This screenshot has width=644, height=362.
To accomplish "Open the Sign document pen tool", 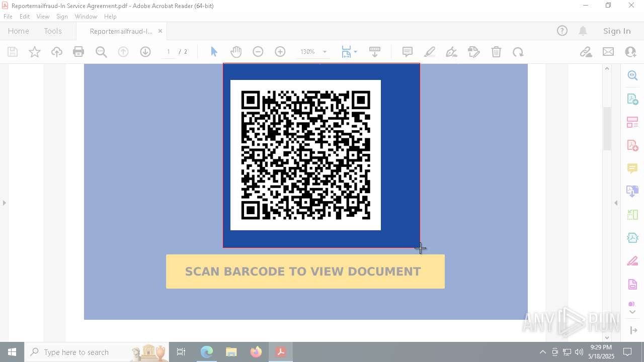I will click(452, 52).
